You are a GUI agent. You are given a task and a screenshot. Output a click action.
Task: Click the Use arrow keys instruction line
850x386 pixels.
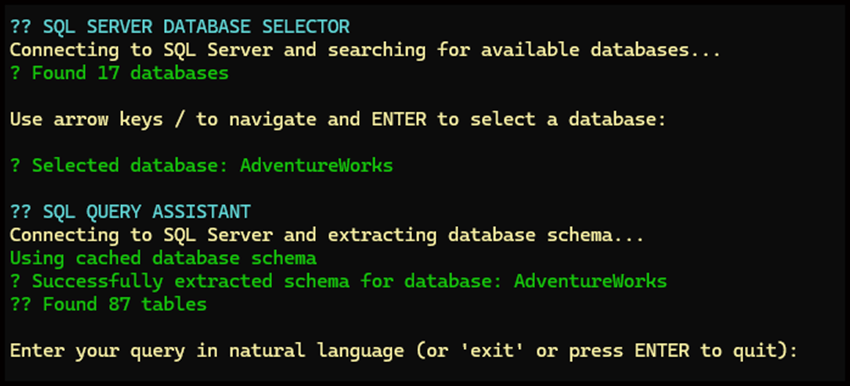click(x=338, y=119)
